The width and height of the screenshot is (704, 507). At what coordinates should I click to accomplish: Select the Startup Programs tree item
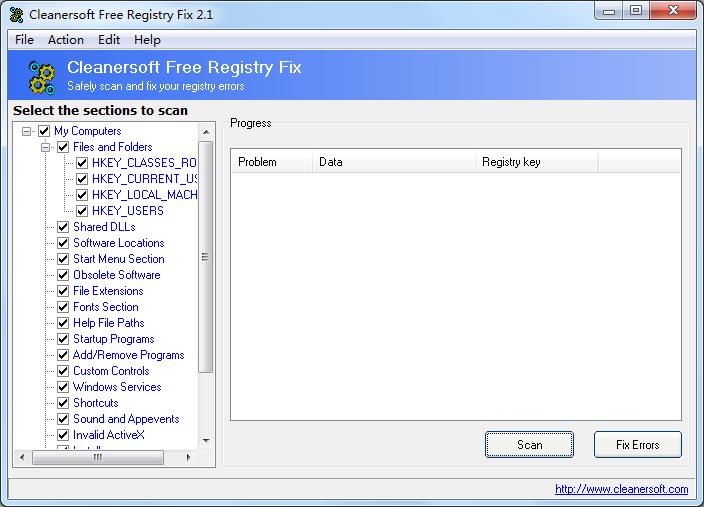click(x=114, y=339)
